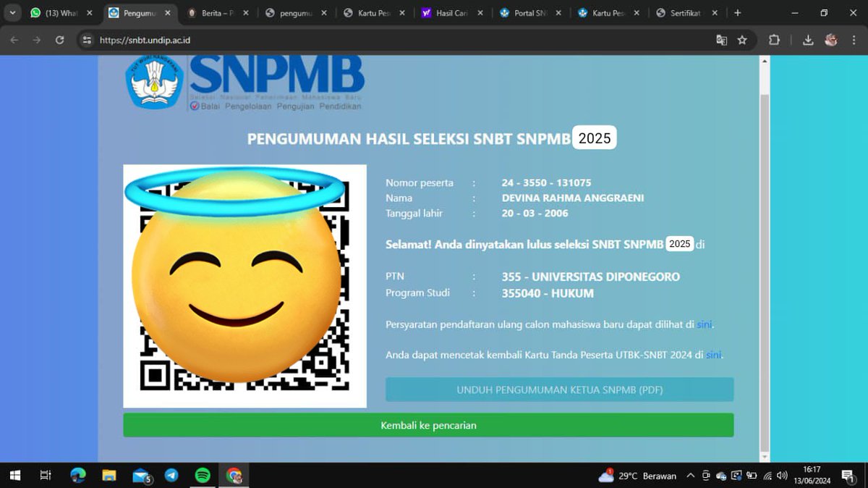Close the Portal SNPMB tab

click(x=558, y=13)
